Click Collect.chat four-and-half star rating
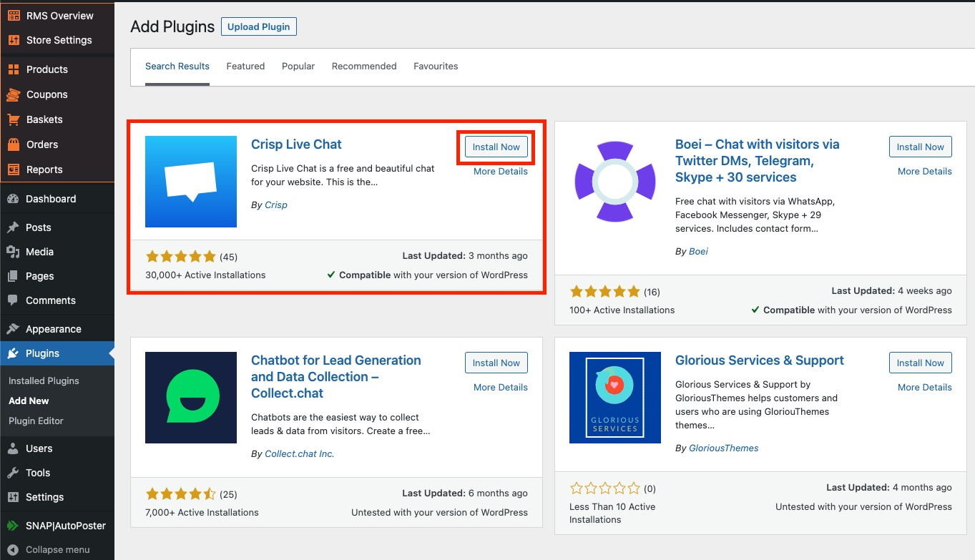Screen dimensions: 975x560 [x=181, y=494]
